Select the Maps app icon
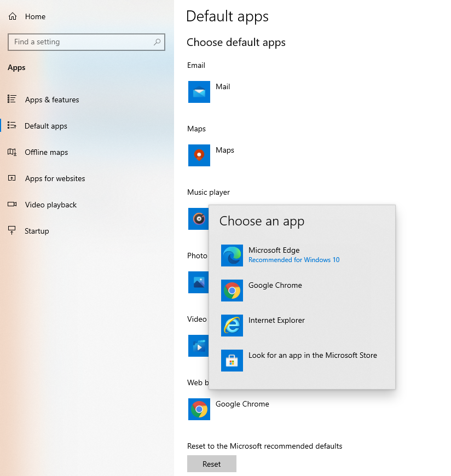 coord(199,155)
